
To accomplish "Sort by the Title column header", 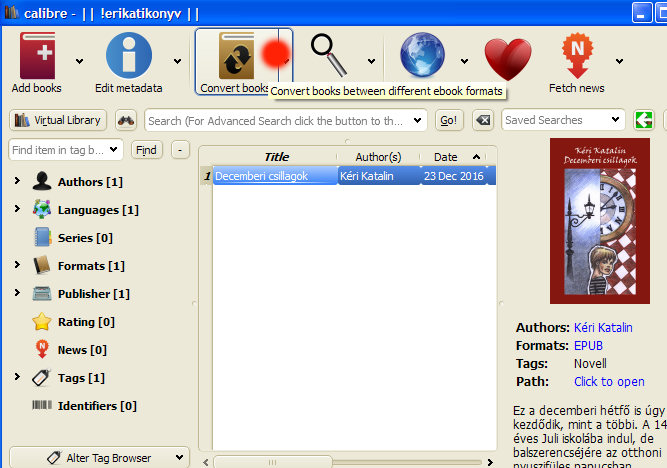I will pos(276,157).
